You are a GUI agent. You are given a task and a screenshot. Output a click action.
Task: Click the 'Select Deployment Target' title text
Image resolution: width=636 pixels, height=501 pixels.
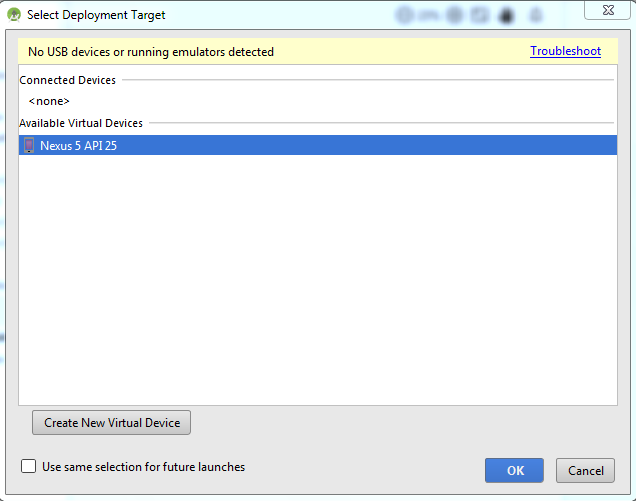coord(96,15)
